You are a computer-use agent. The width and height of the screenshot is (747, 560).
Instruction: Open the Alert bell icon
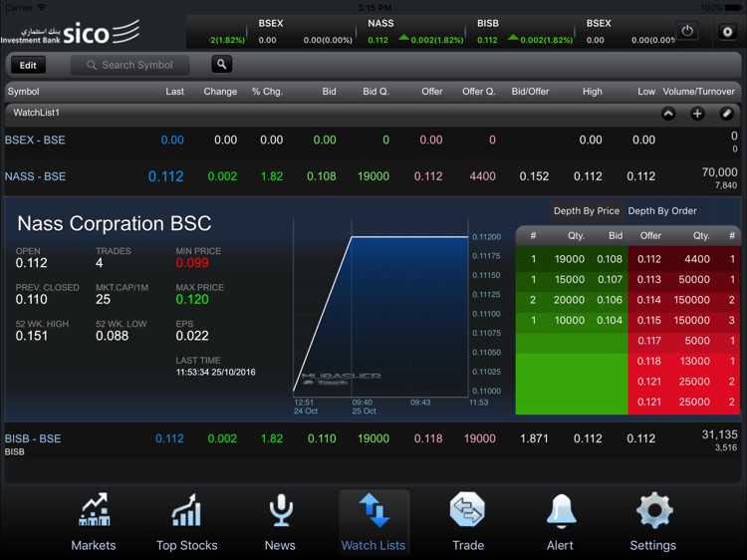pyautogui.click(x=561, y=511)
